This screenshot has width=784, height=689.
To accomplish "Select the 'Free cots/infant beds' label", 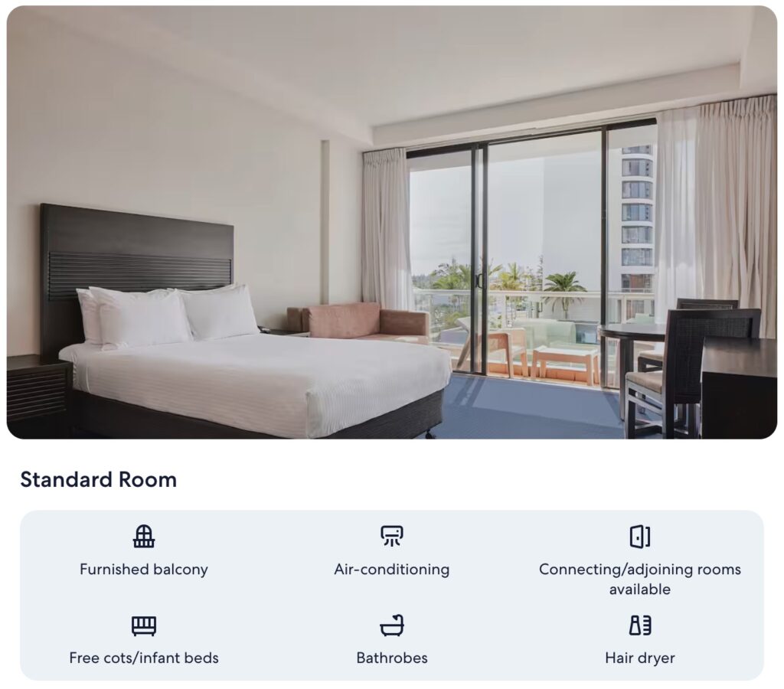I will (143, 658).
